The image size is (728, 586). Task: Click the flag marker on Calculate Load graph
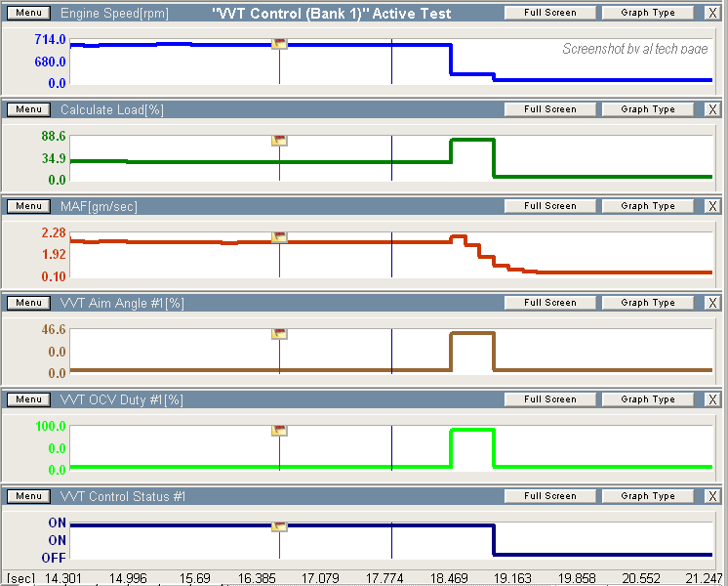pos(279,140)
